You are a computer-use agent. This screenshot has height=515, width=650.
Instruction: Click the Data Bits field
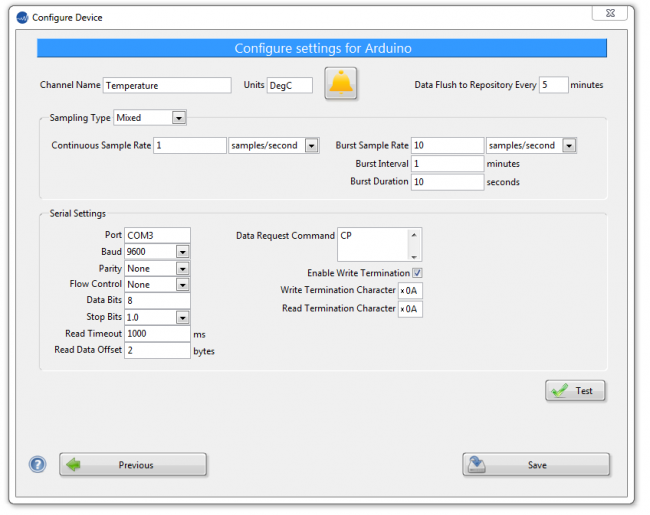[x=157, y=301]
